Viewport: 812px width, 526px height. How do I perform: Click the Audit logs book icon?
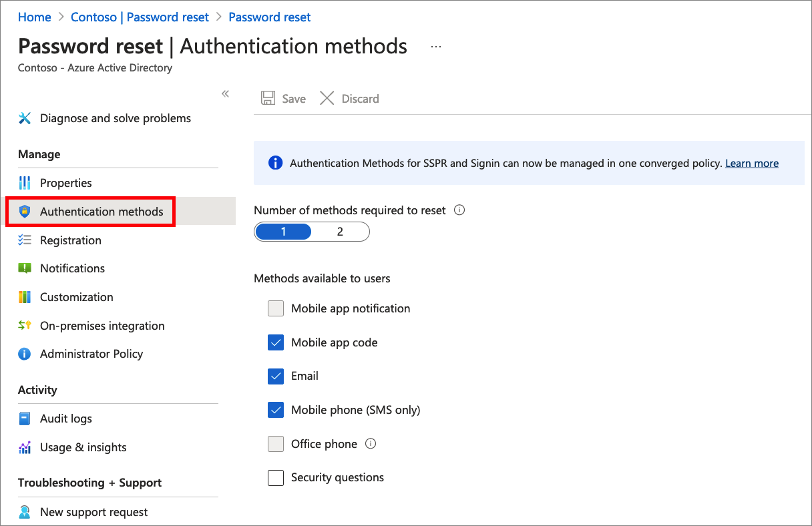[25, 419]
